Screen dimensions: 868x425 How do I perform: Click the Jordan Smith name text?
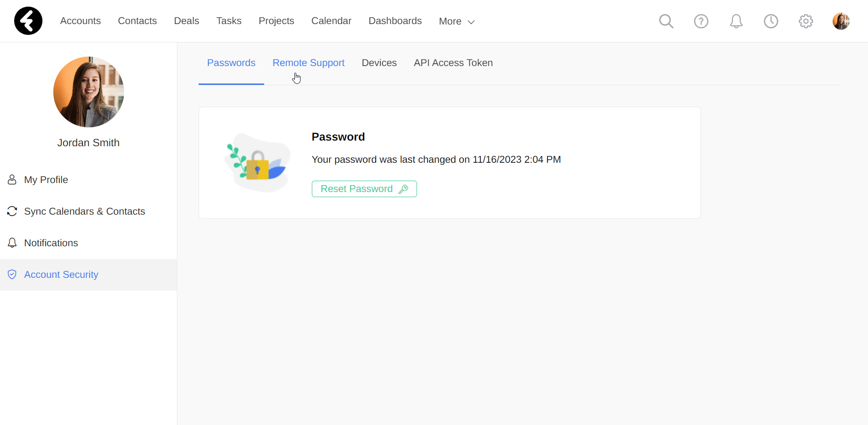pos(88,142)
